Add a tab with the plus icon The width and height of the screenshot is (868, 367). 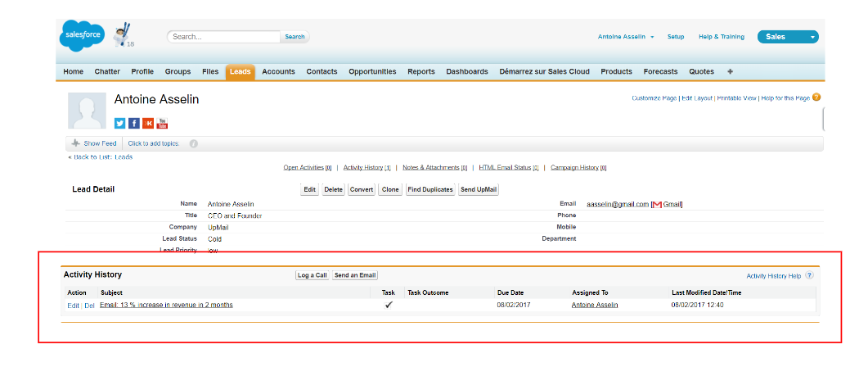[x=731, y=71]
